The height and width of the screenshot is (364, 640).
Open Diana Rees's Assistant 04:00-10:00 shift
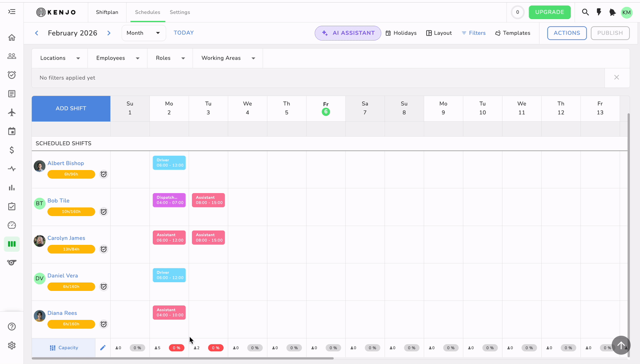click(169, 313)
